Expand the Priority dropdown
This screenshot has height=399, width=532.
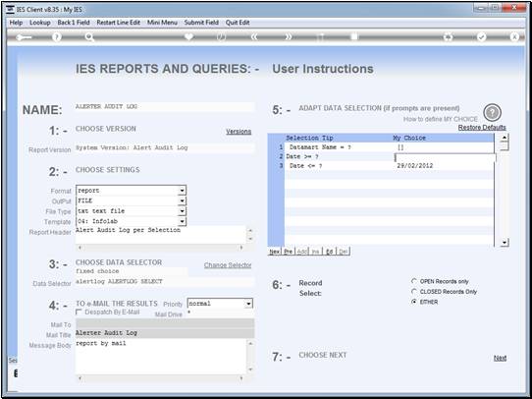[x=248, y=304]
